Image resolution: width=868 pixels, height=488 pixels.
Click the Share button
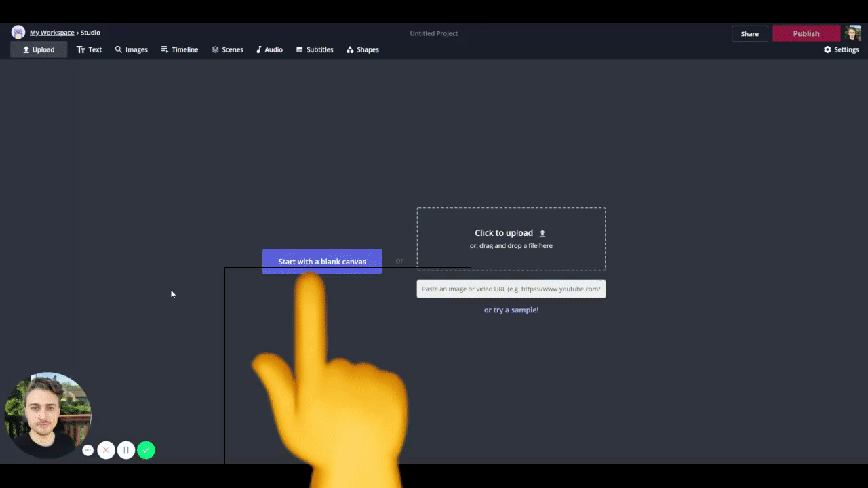pos(750,33)
